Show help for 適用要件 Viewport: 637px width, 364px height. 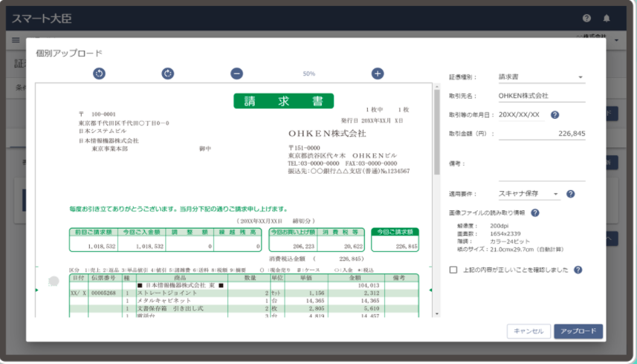tap(570, 194)
